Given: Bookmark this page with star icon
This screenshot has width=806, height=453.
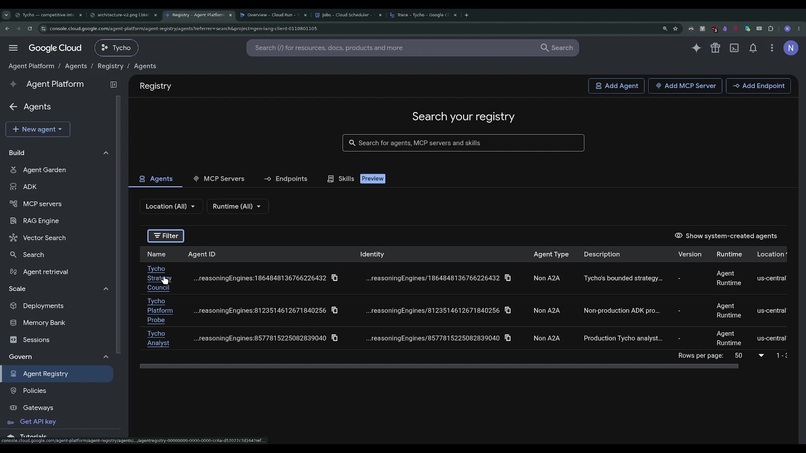Looking at the screenshot, I should (x=675, y=29).
